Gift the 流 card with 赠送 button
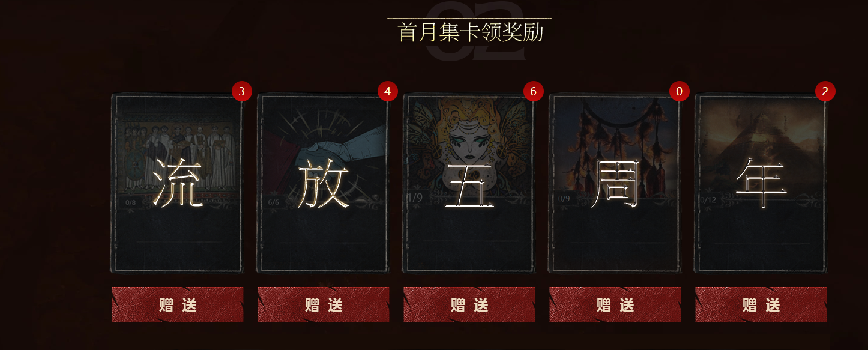 [x=178, y=304]
